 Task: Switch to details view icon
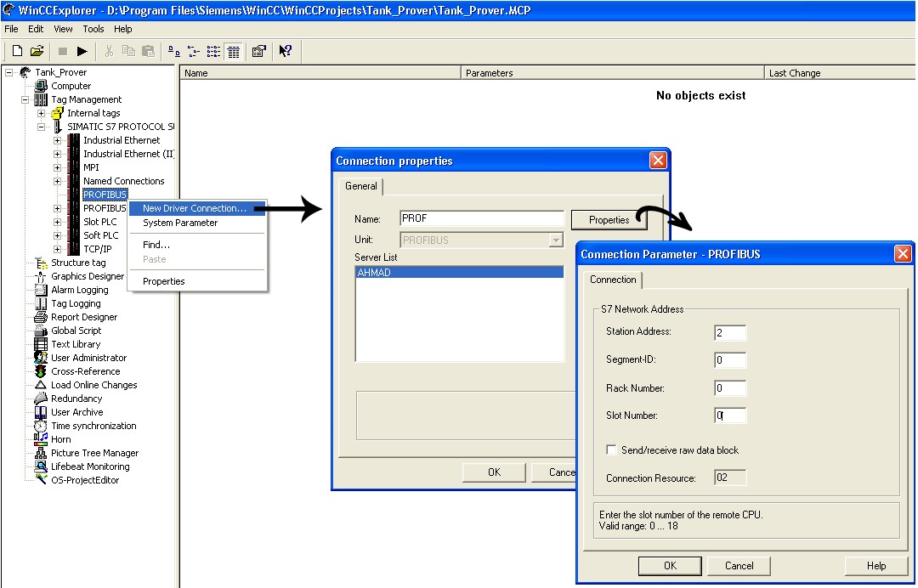(x=234, y=52)
